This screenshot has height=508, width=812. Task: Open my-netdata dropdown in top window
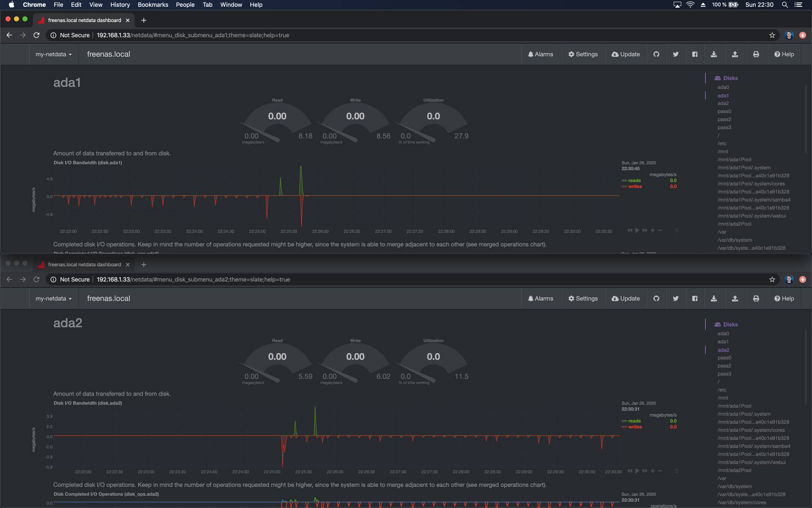tap(53, 54)
